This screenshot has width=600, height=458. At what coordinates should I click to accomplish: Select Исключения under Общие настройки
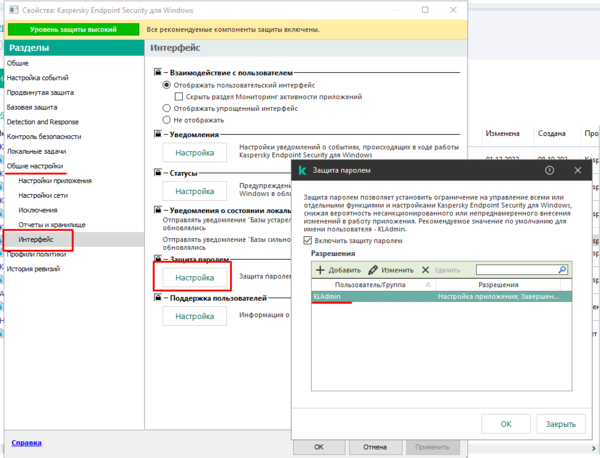click(x=40, y=210)
